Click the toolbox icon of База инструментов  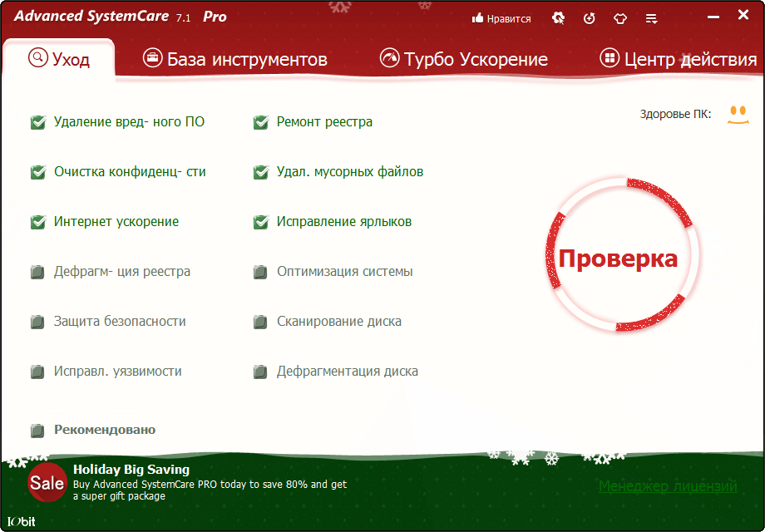pyautogui.click(x=152, y=58)
